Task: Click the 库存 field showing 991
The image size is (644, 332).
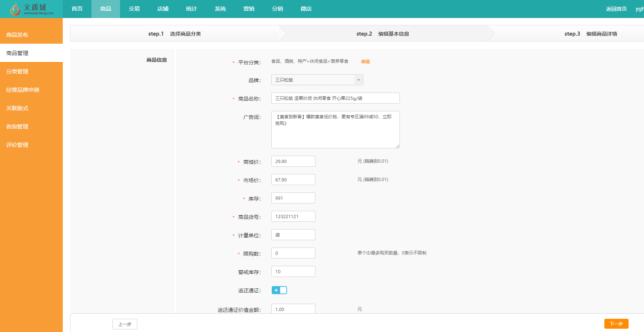Action: pos(293,198)
